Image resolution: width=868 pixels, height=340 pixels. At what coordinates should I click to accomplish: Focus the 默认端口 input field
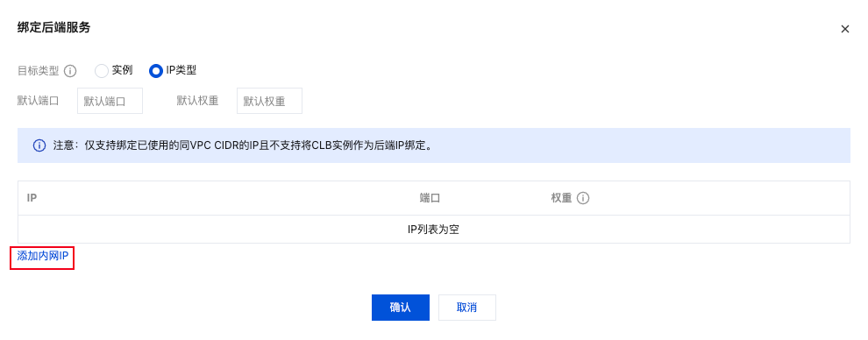pyautogui.click(x=110, y=101)
